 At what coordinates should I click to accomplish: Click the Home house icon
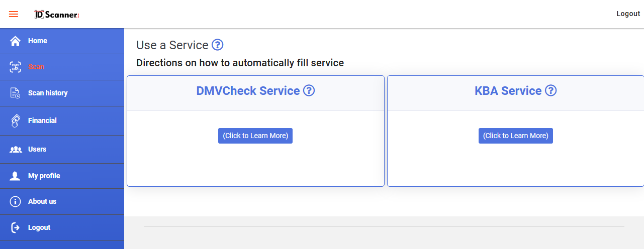tap(15, 41)
